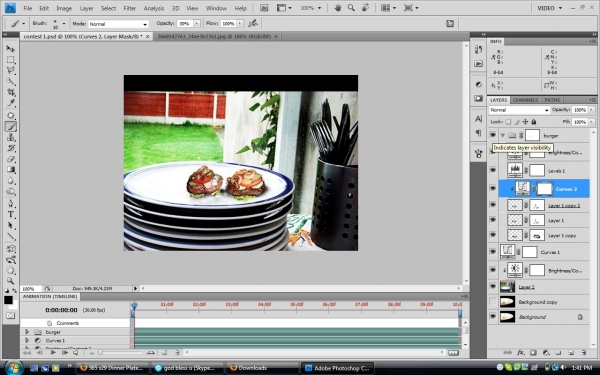
Task: Open the brush Mode dropdown
Action: [x=118, y=24]
